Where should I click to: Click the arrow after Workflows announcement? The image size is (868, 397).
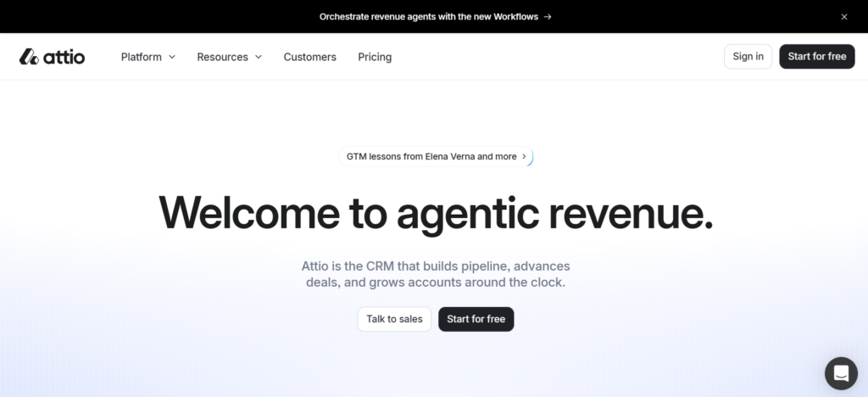tap(548, 17)
